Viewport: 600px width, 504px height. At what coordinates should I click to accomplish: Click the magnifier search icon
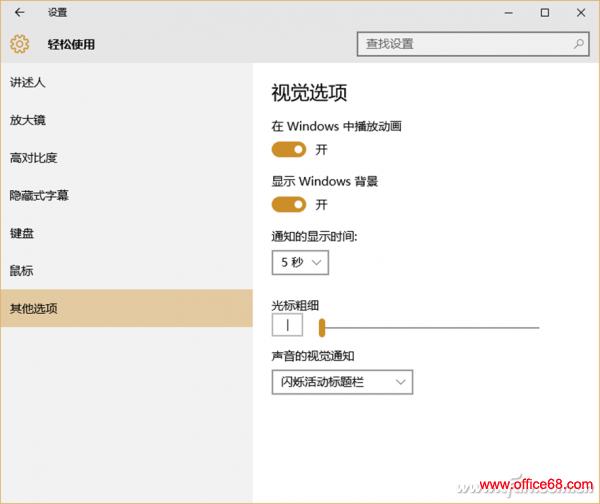tap(578, 44)
